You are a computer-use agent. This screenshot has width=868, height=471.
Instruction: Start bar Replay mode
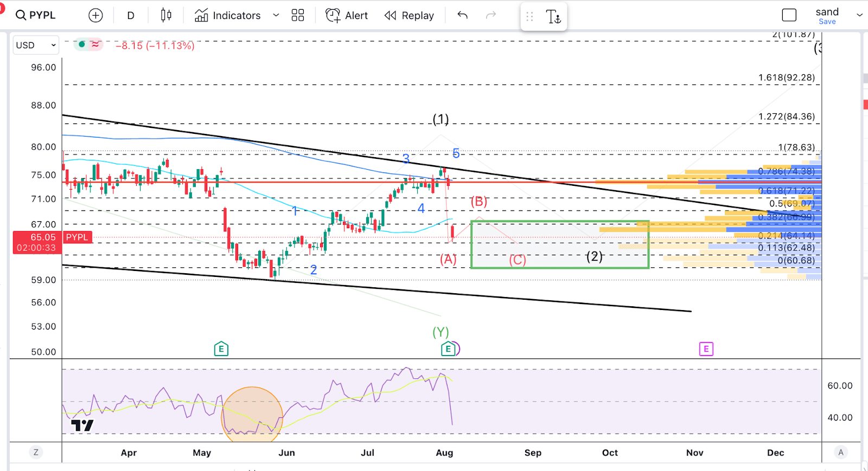pos(409,16)
